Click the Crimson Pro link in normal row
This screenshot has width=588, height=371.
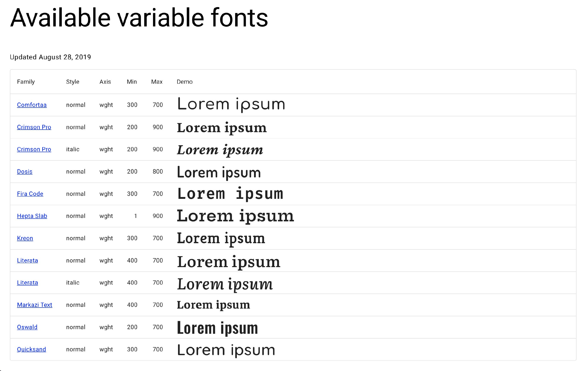coord(34,127)
